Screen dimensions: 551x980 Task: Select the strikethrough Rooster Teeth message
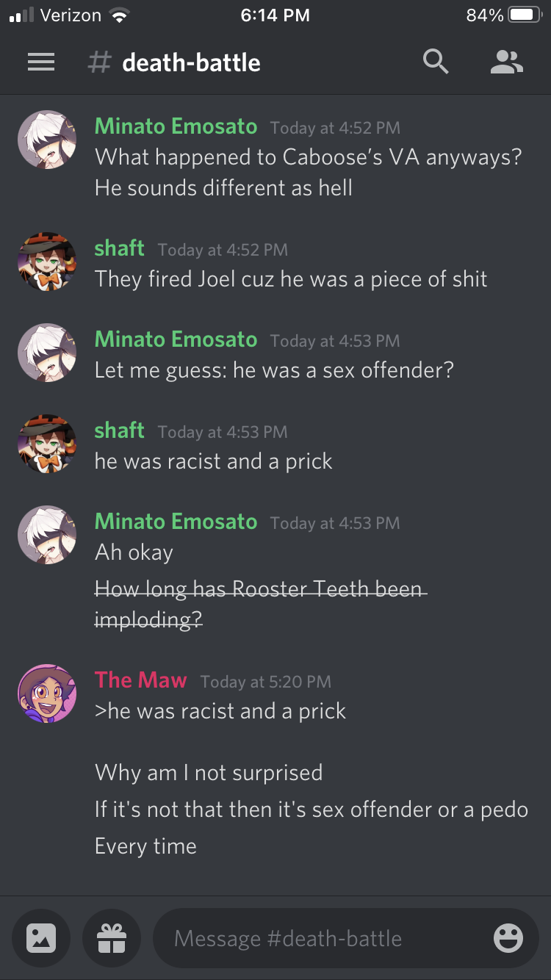coord(261,604)
